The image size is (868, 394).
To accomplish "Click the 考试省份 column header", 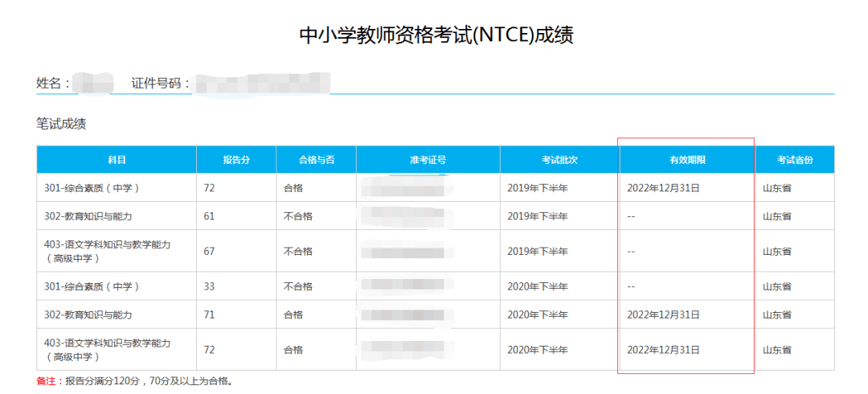I will [795, 160].
